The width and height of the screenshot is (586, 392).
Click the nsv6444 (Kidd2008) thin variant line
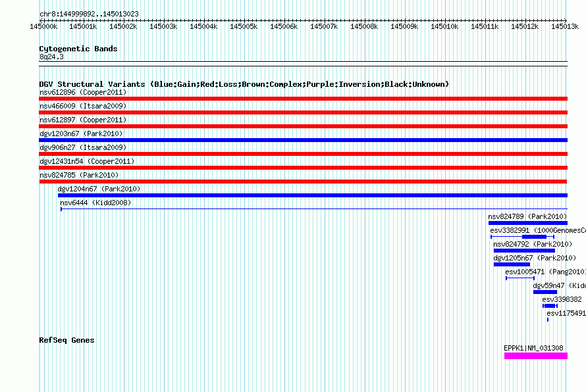[x=314, y=209]
